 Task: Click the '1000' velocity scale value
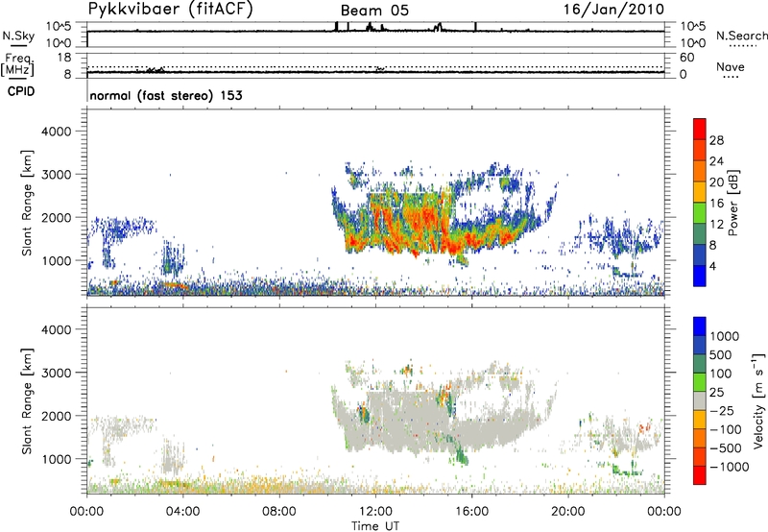pos(725,336)
